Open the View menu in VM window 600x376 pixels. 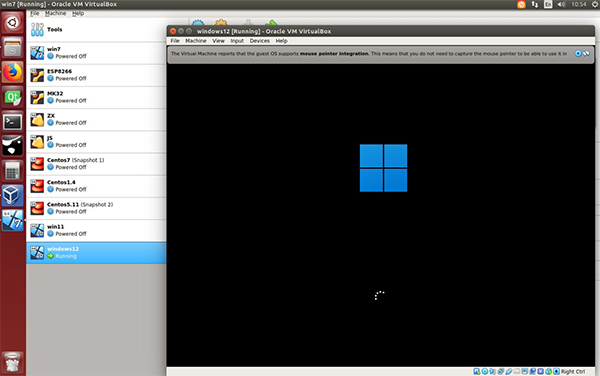[218, 41]
